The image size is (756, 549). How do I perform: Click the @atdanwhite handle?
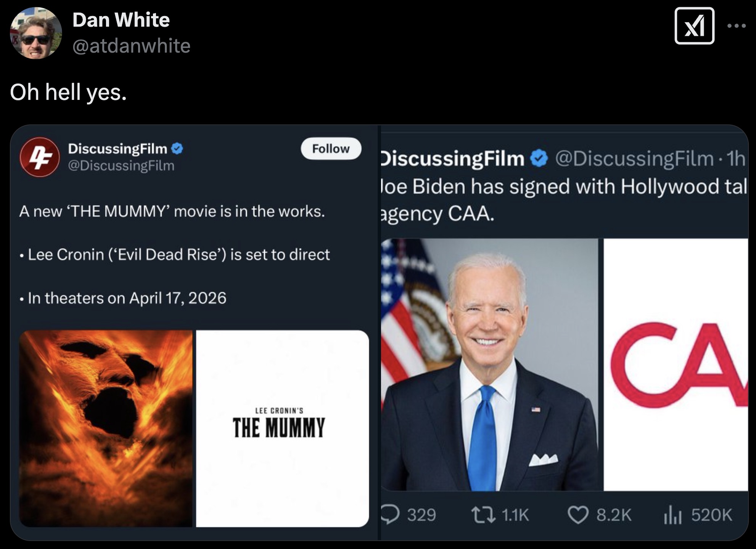click(131, 46)
